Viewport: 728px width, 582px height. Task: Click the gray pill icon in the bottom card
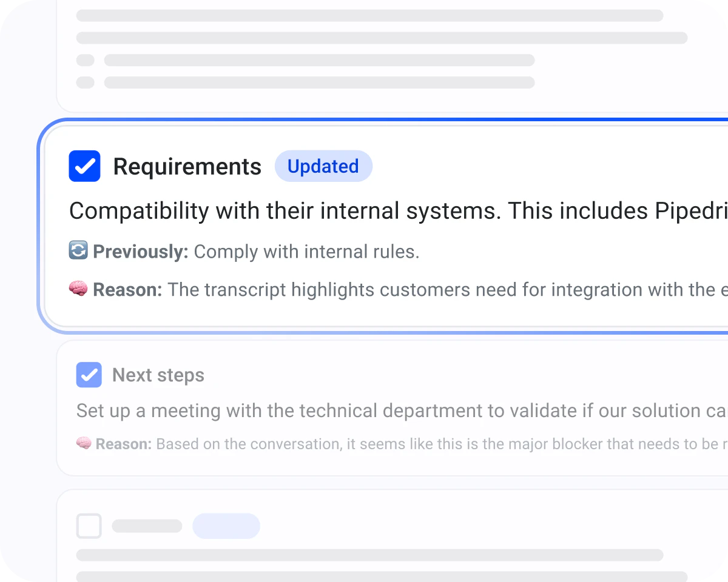point(147,526)
